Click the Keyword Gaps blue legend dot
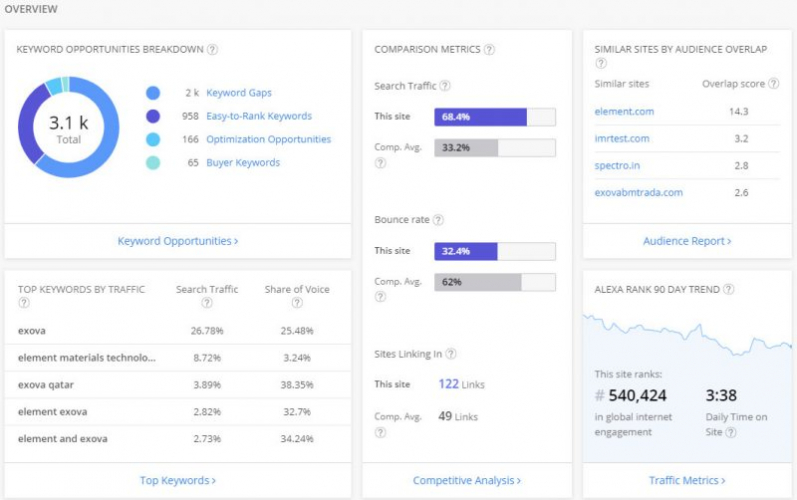The height and width of the screenshot is (500, 797). [153, 93]
